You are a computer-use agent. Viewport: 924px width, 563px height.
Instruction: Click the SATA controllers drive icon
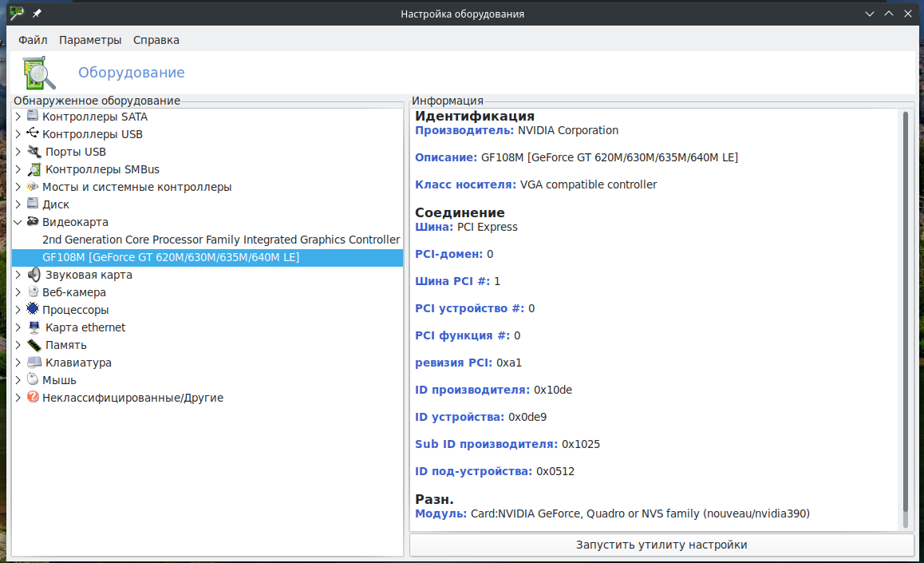pos(33,117)
